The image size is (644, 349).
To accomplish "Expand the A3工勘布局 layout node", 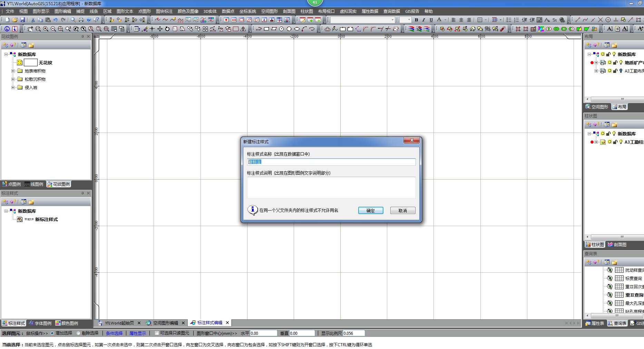I will (596, 71).
